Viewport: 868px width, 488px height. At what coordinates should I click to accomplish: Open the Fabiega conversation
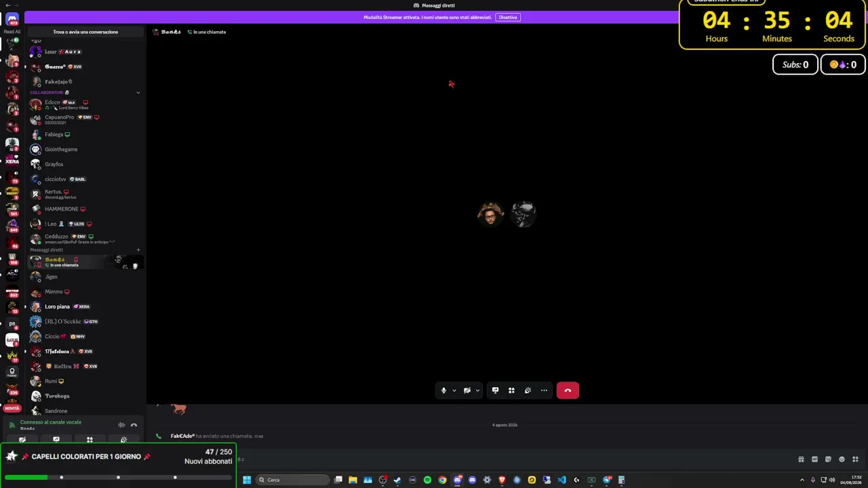tap(84, 134)
